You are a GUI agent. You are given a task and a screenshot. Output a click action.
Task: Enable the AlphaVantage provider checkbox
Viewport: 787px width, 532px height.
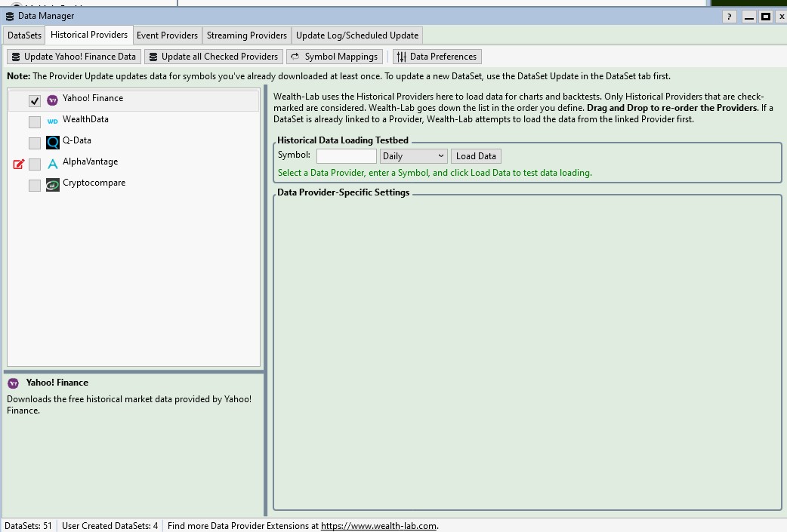[35, 164]
